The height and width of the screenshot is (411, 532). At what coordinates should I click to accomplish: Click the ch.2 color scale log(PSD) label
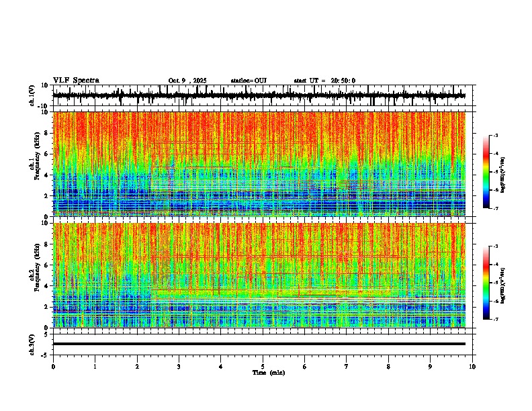pyautogui.click(x=503, y=285)
